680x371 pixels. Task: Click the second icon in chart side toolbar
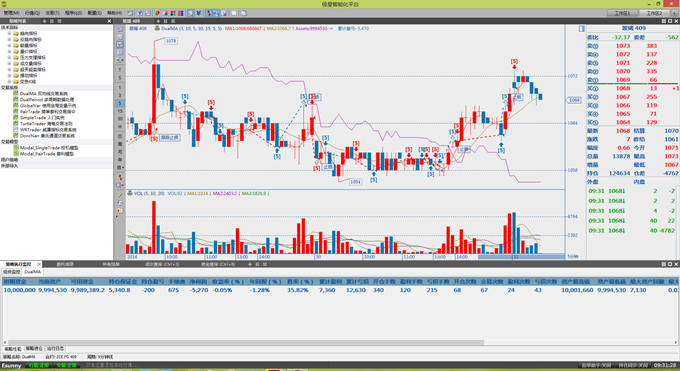point(120,36)
